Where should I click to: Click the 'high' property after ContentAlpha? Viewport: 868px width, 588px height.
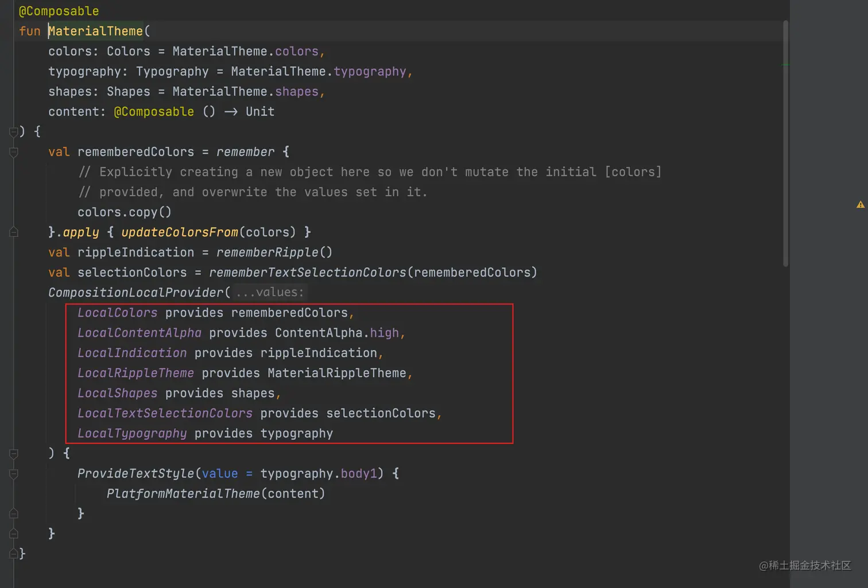coord(385,333)
